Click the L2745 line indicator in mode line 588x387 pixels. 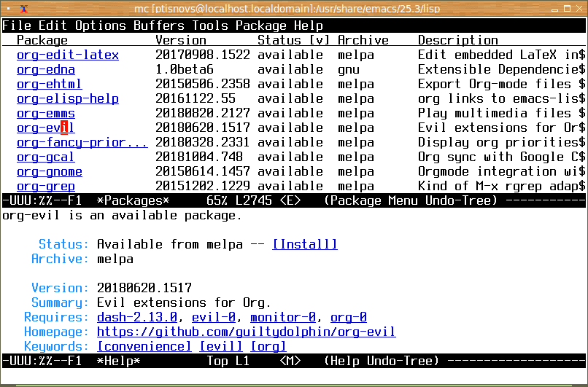[x=254, y=201]
